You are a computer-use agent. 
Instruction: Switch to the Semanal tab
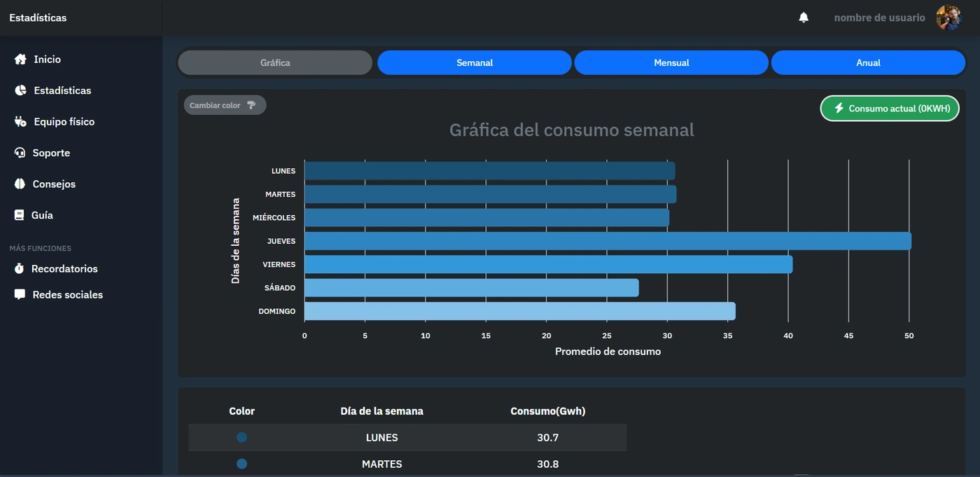pos(475,62)
